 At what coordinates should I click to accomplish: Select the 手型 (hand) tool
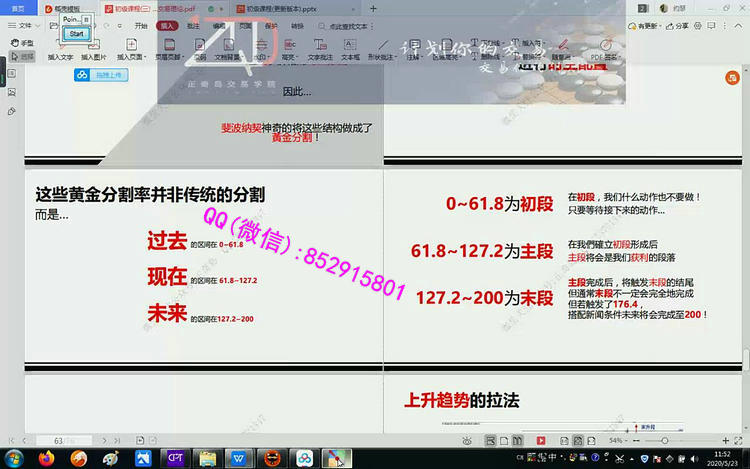click(x=20, y=43)
